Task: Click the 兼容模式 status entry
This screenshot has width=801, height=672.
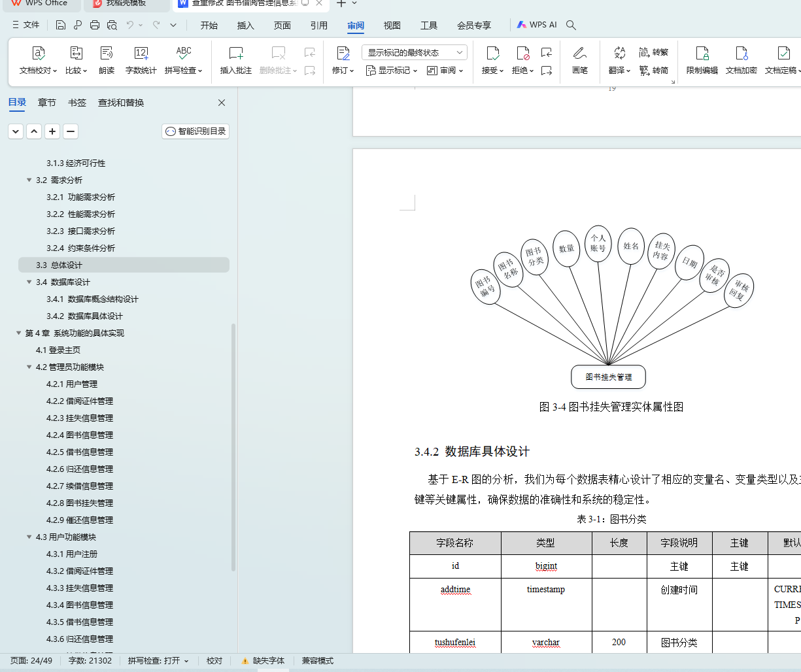Action: point(318,661)
